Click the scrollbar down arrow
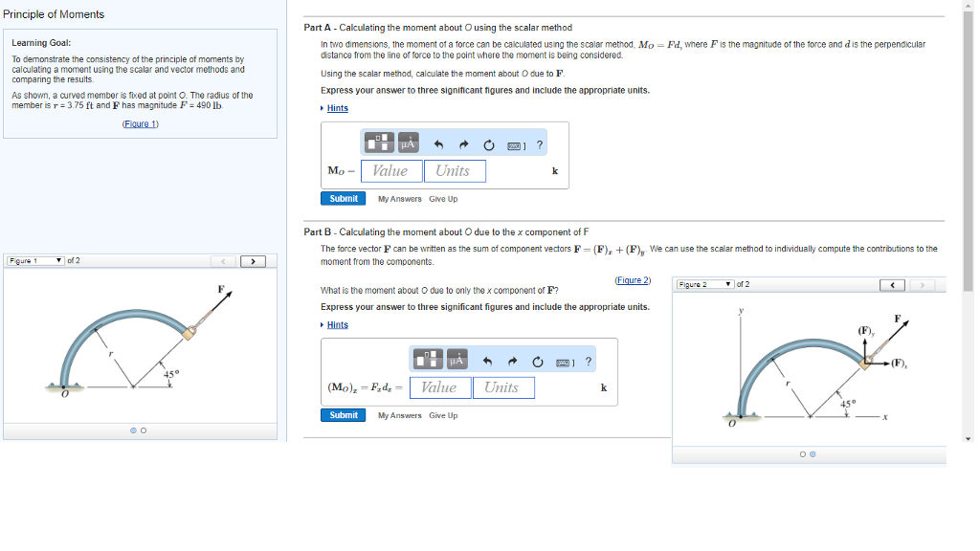 tap(969, 438)
